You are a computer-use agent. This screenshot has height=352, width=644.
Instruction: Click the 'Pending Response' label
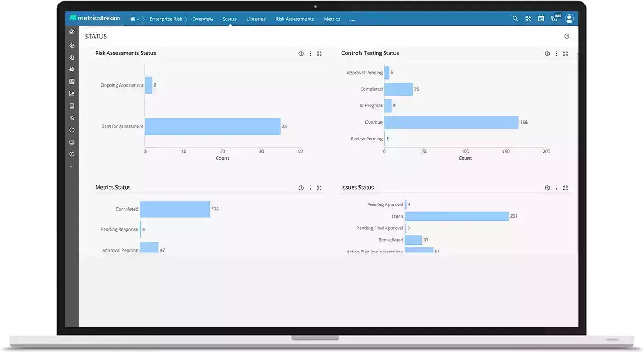pyautogui.click(x=119, y=229)
